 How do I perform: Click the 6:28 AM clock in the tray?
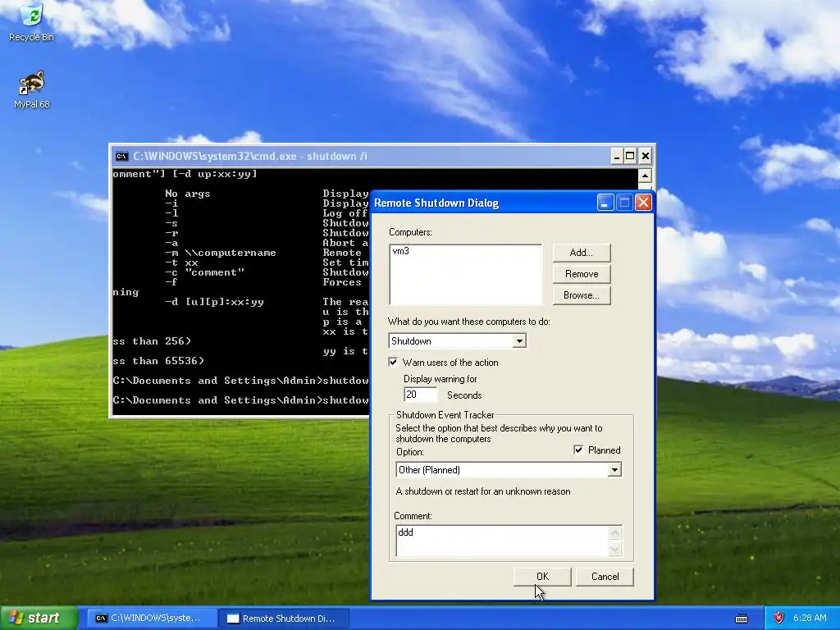(810, 618)
